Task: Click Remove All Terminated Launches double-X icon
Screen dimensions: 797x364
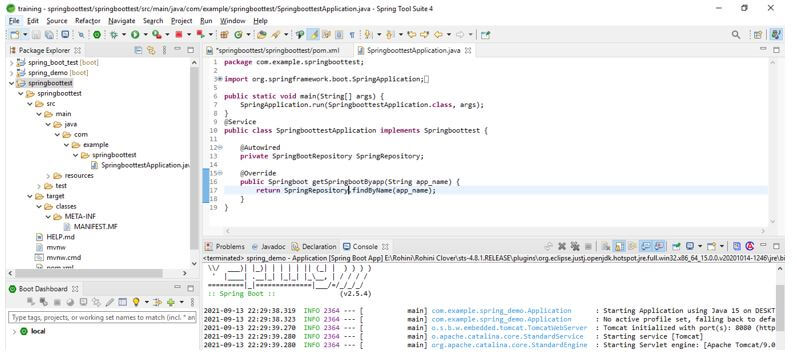Action: pyautogui.click(x=575, y=246)
